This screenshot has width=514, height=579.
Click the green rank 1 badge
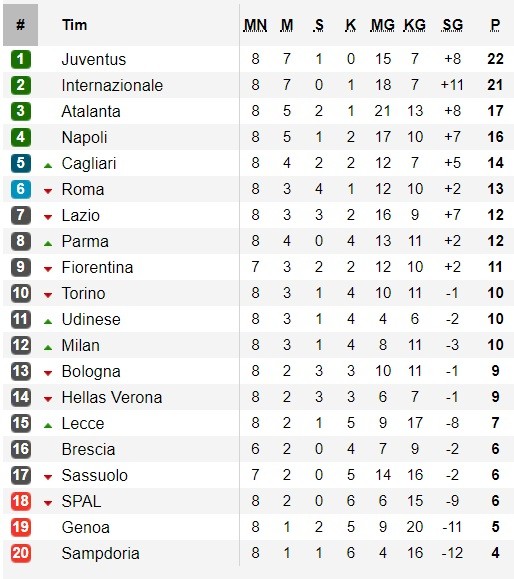(x=21, y=59)
